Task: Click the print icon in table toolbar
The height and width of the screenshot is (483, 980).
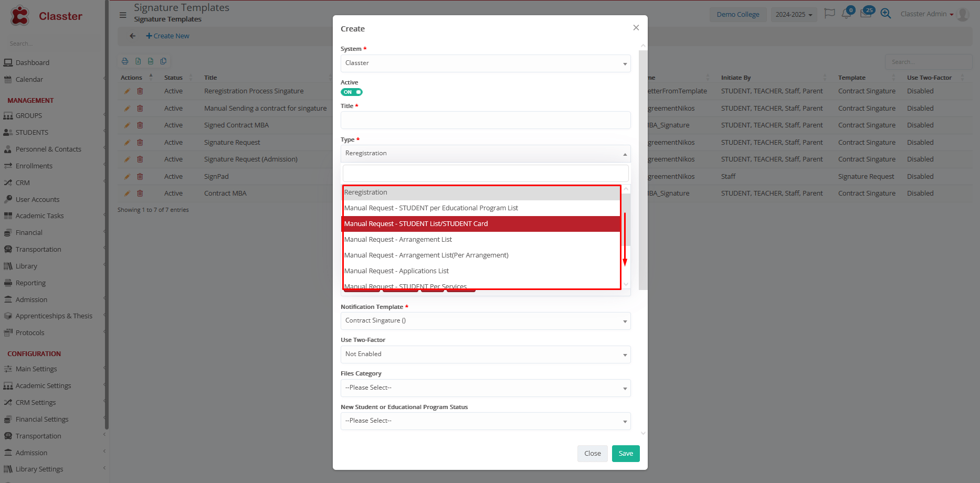Action: click(x=125, y=61)
